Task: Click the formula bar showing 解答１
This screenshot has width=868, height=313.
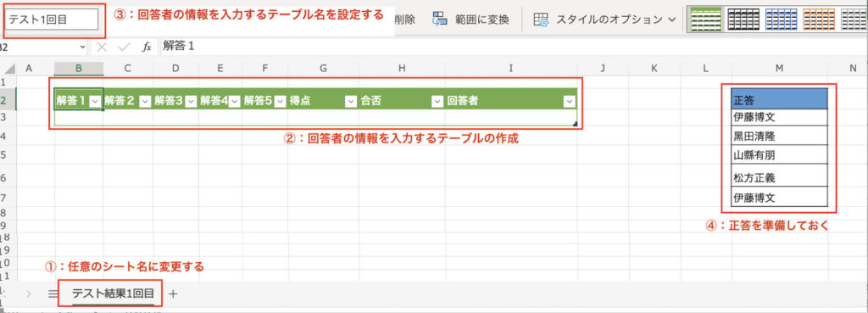Action: point(513,48)
